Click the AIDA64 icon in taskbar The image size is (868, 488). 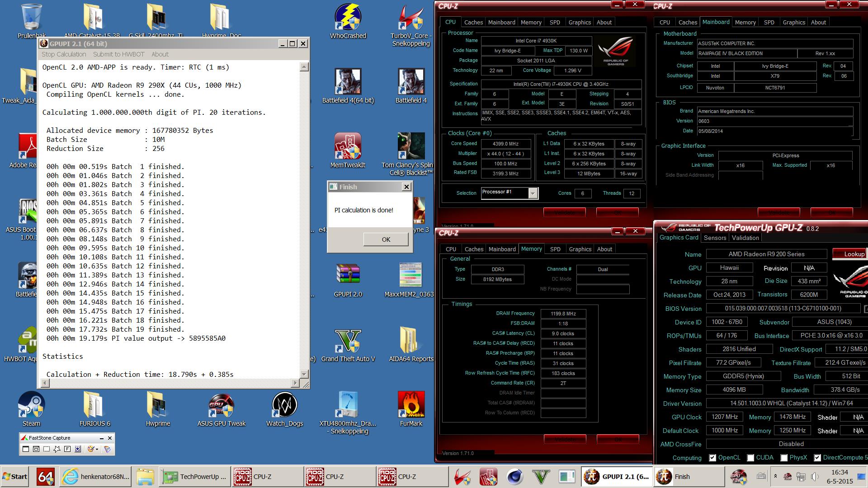46,477
